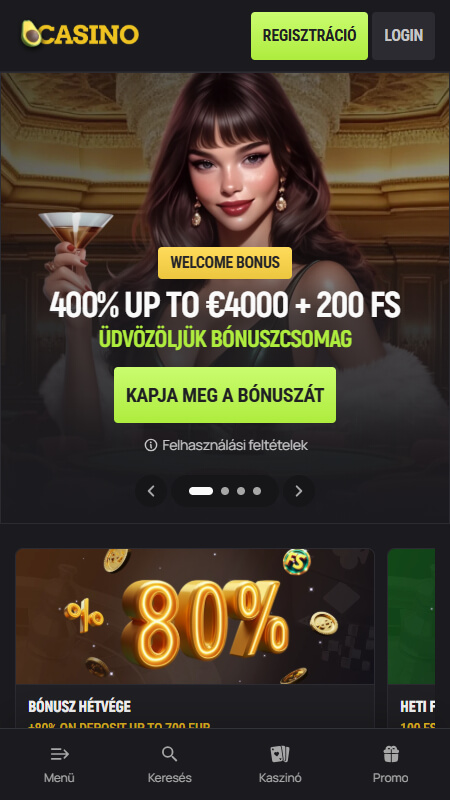Advance to next banner slide arrow

(299, 491)
